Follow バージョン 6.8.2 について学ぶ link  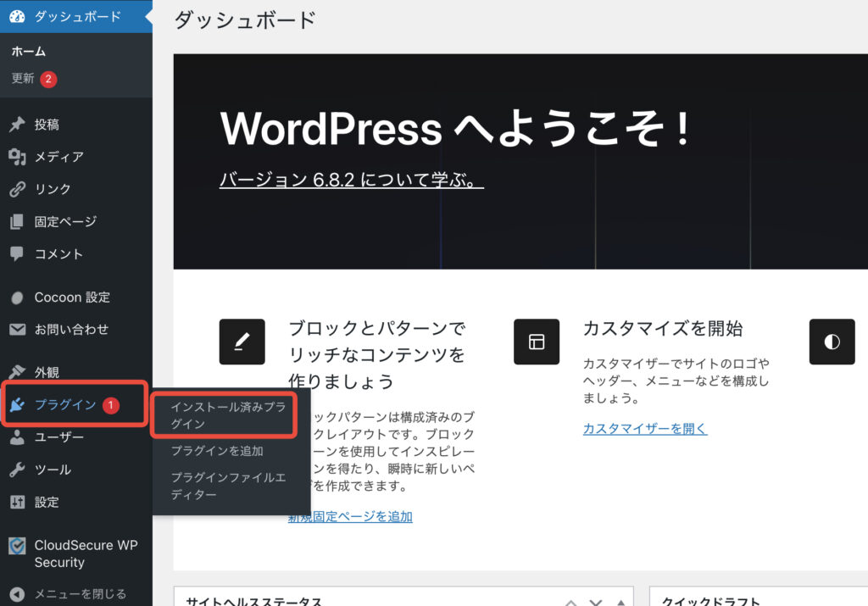(x=352, y=180)
